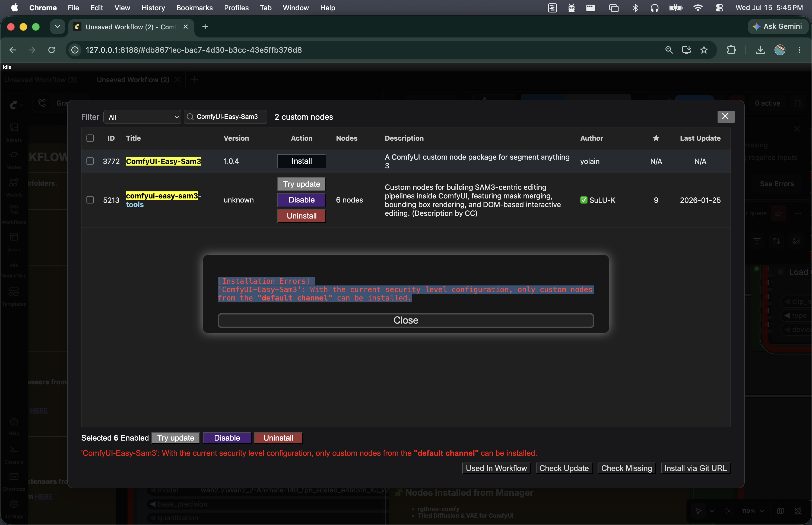812x525 pixels.
Task: Close the Installation Errors popup
Action: click(x=406, y=320)
